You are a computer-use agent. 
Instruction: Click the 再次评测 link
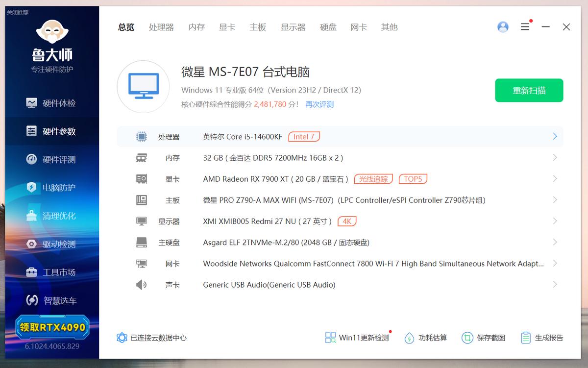click(319, 104)
